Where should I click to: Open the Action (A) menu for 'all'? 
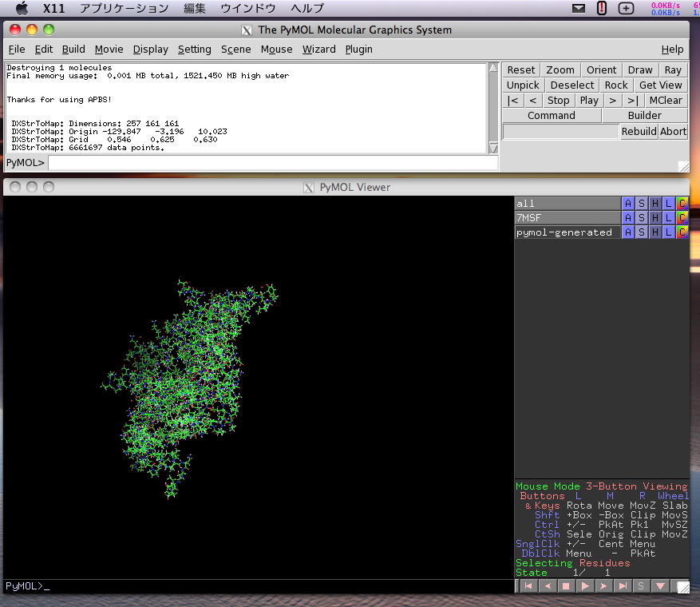[627, 203]
